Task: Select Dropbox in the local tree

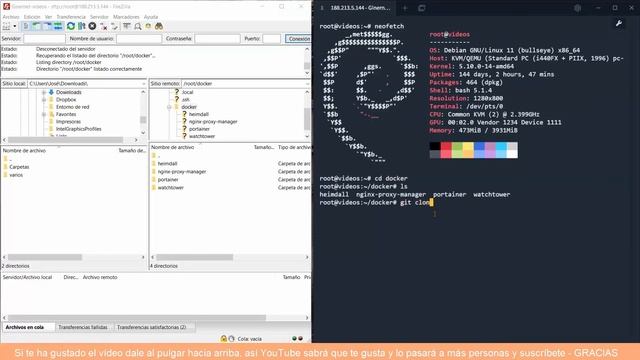Action: pyautogui.click(x=66, y=100)
